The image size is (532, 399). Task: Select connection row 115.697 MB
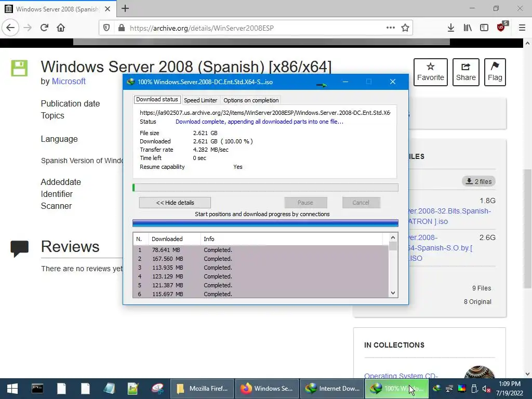point(261,294)
